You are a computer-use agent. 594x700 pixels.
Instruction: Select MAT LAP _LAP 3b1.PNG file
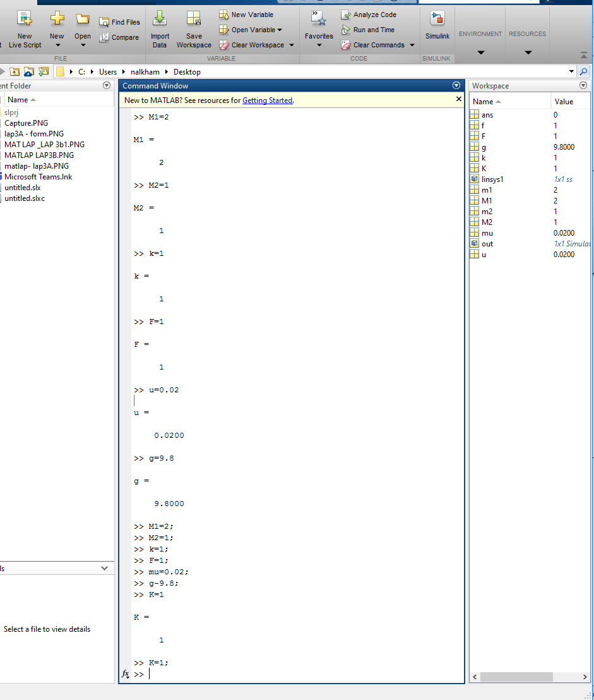44,145
